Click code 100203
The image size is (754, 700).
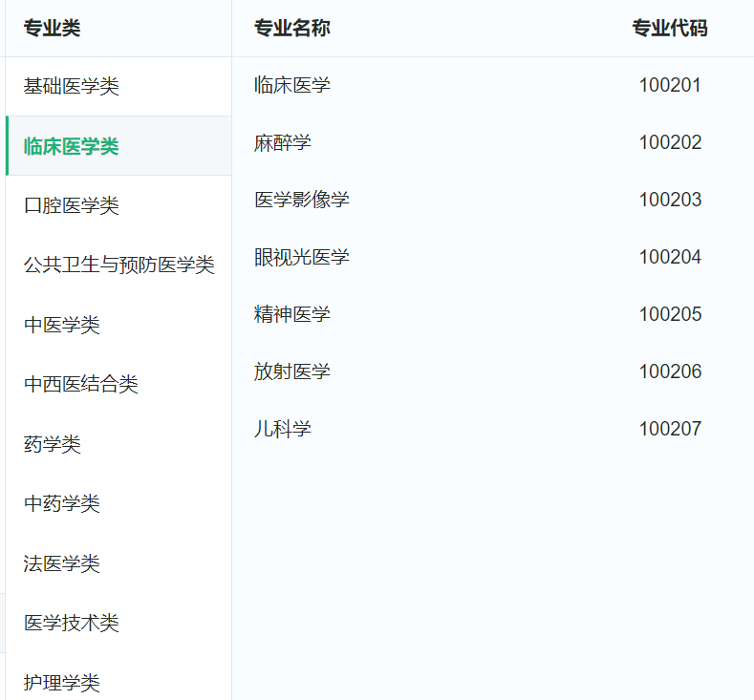(670, 200)
